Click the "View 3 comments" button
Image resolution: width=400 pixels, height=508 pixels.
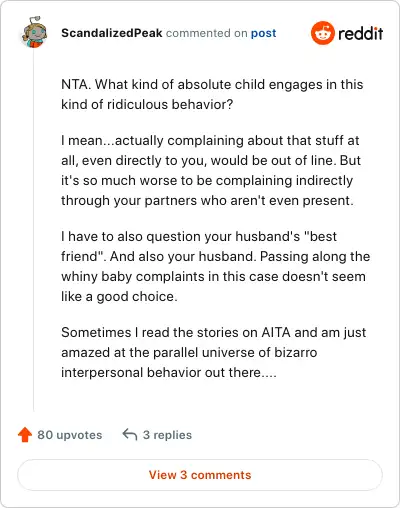click(x=200, y=475)
